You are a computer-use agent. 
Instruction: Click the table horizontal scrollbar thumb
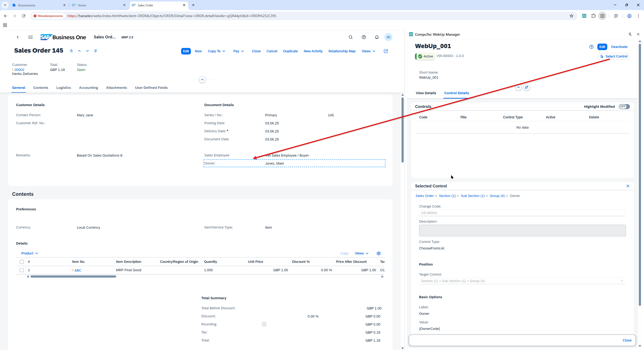[73, 277]
